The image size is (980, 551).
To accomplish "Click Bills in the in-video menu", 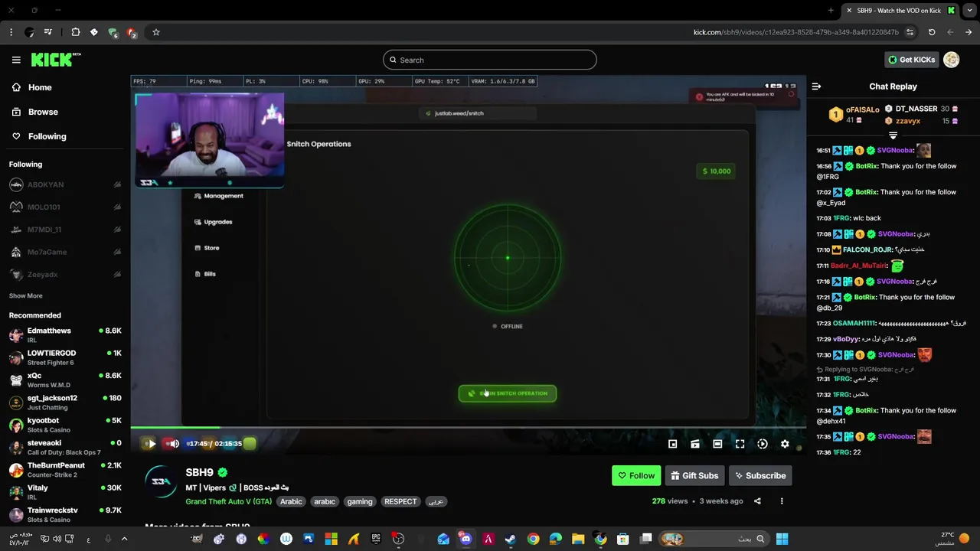I will point(205,274).
